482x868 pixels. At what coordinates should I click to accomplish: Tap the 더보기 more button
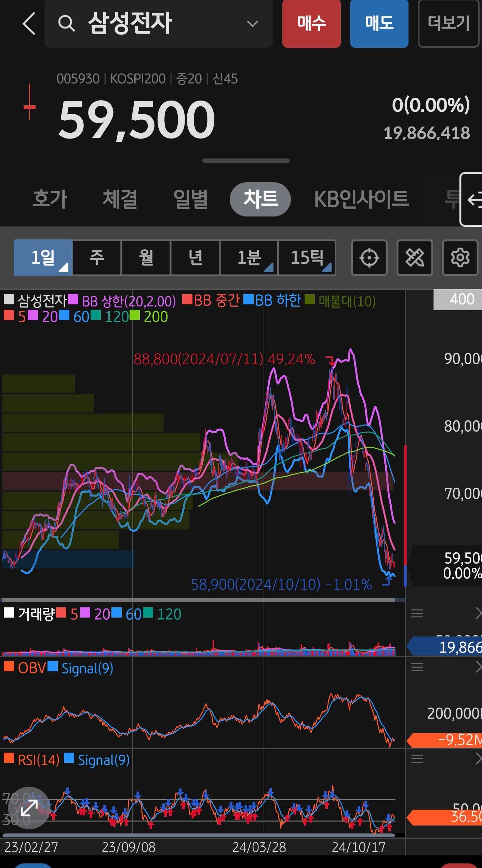(x=448, y=24)
